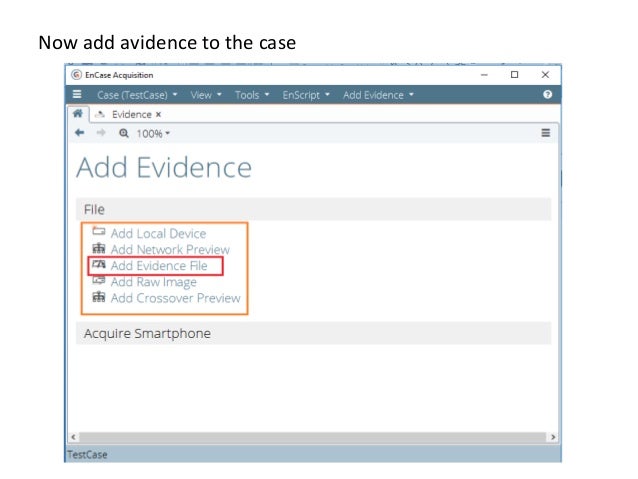Click the Acquire Smartphone section header
Screen dimensions: 638x479
[x=313, y=333]
